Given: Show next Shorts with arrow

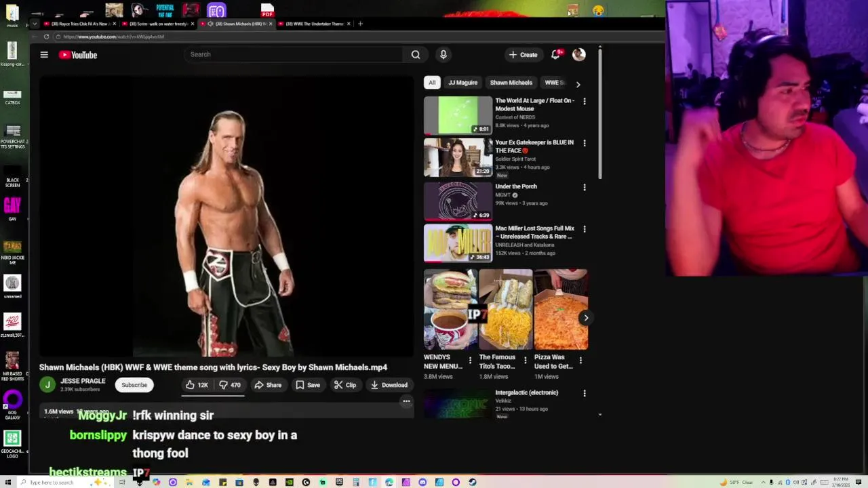Looking at the screenshot, I should (586, 317).
